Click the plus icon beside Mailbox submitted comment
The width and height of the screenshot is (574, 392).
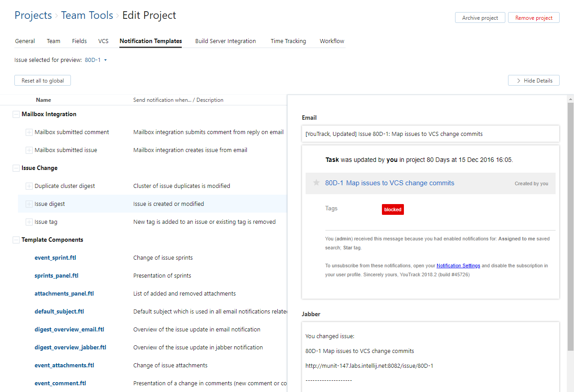(29, 132)
